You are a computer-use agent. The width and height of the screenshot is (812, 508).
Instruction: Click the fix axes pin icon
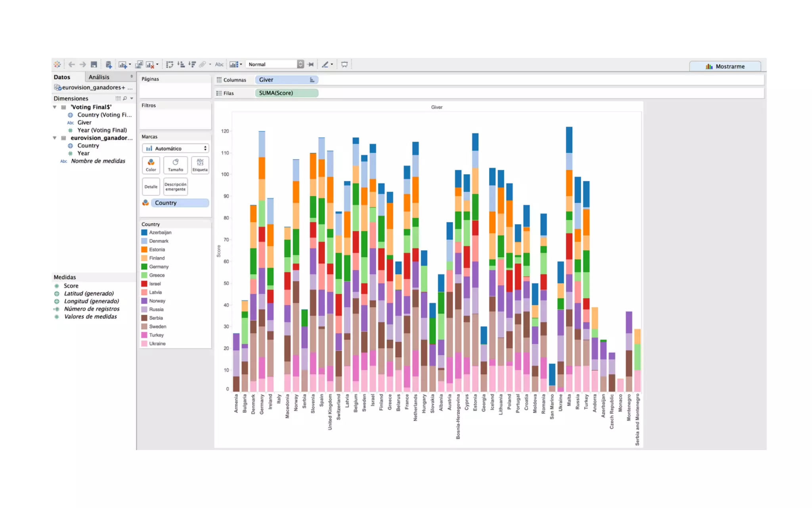click(x=311, y=64)
